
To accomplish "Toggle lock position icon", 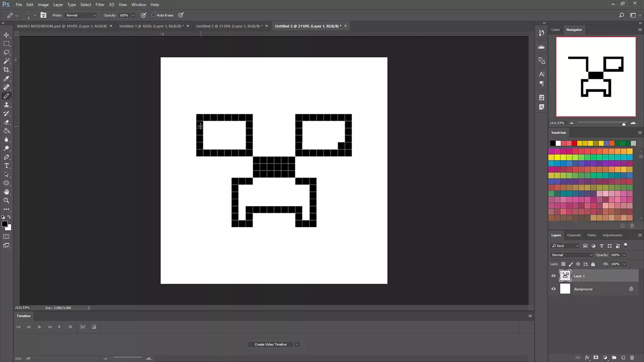I will (x=578, y=264).
